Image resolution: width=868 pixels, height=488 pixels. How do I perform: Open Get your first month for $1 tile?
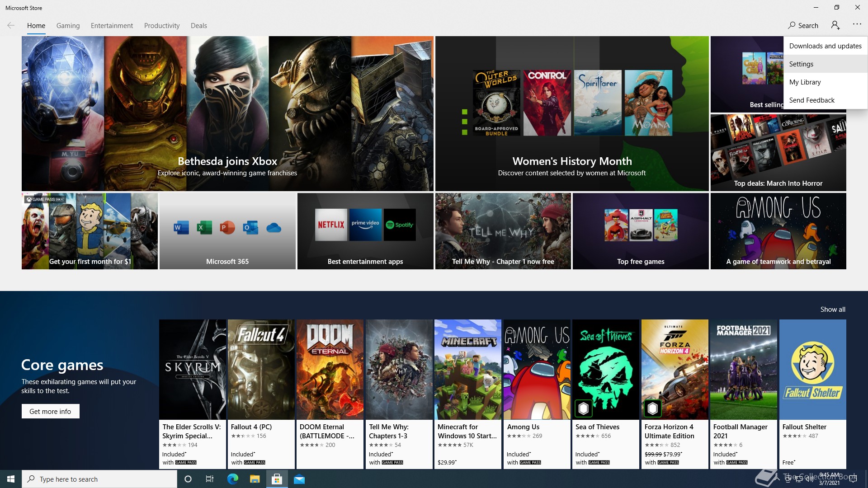point(90,231)
